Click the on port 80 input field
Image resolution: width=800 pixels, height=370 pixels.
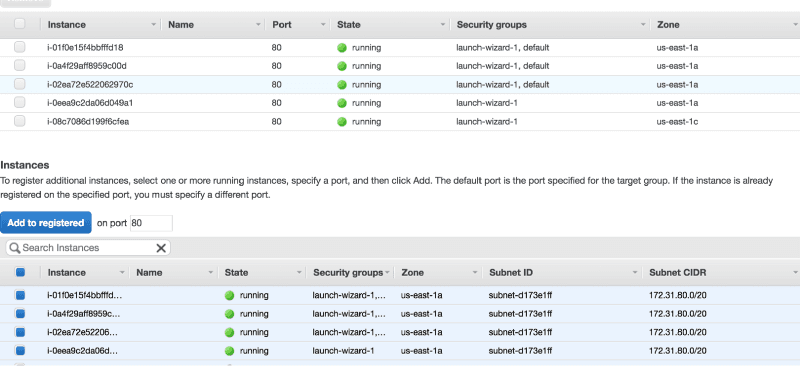click(x=151, y=223)
